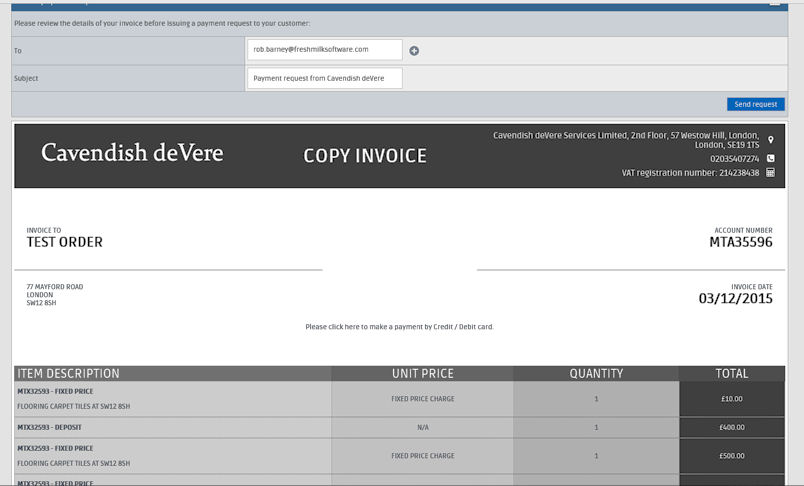Click the TOTAL column header
Screen dimensions: 804x486
pyautogui.click(x=732, y=373)
